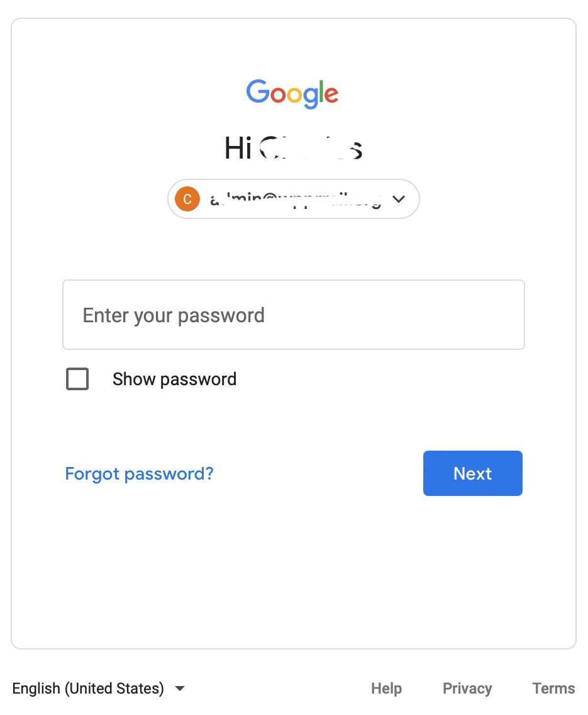This screenshot has height=715, width=588.
Task: Open the English (United States) language selector
Action: coord(98,688)
